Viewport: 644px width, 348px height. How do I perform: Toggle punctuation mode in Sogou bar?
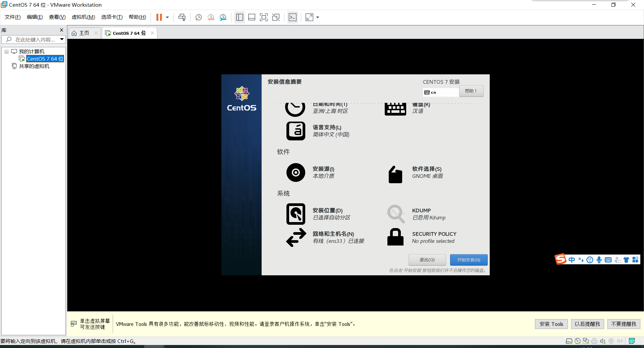pyautogui.click(x=581, y=260)
